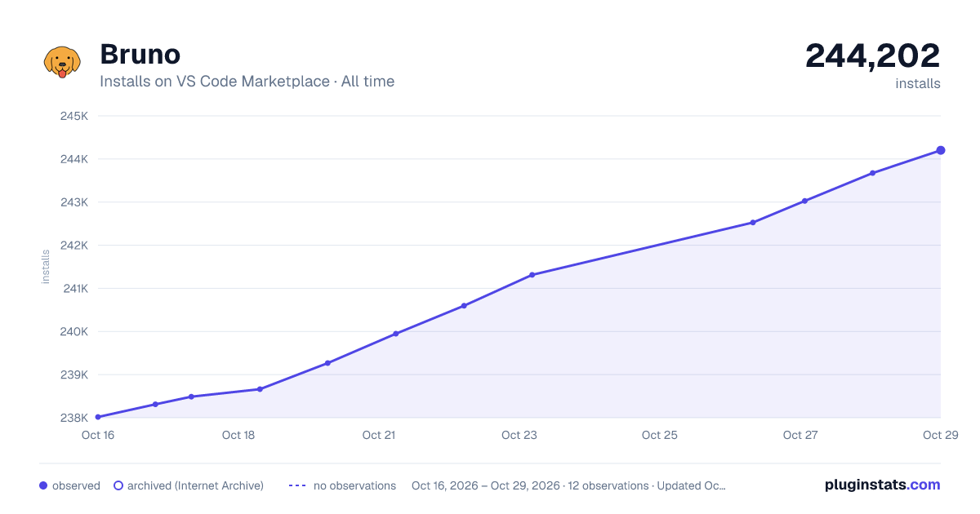Click the 'Installs on VS Code Marketplace · All time' subtitle
The height and width of the screenshot is (514, 980).
pyautogui.click(x=247, y=82)
